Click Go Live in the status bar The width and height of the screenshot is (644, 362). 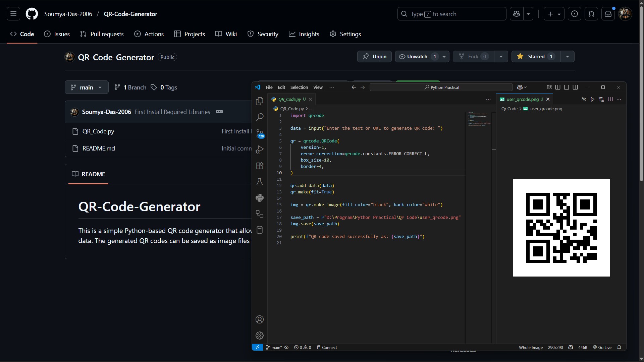tap(602, 348)
